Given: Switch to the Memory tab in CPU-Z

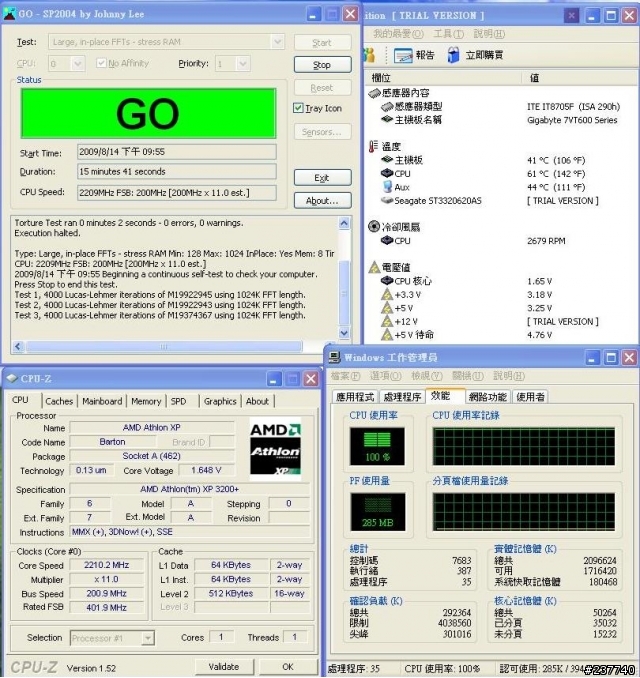Looking at the screenshot, I should (146, 401).
